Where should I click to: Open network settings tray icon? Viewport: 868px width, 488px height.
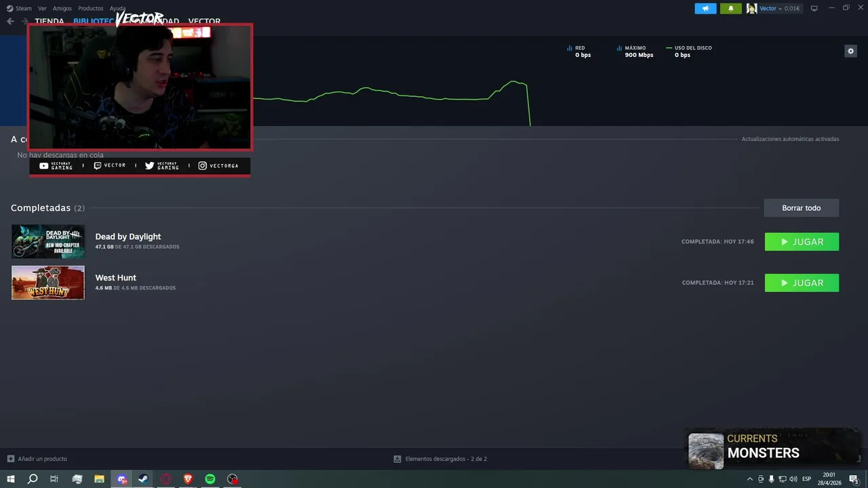[783, 479]
